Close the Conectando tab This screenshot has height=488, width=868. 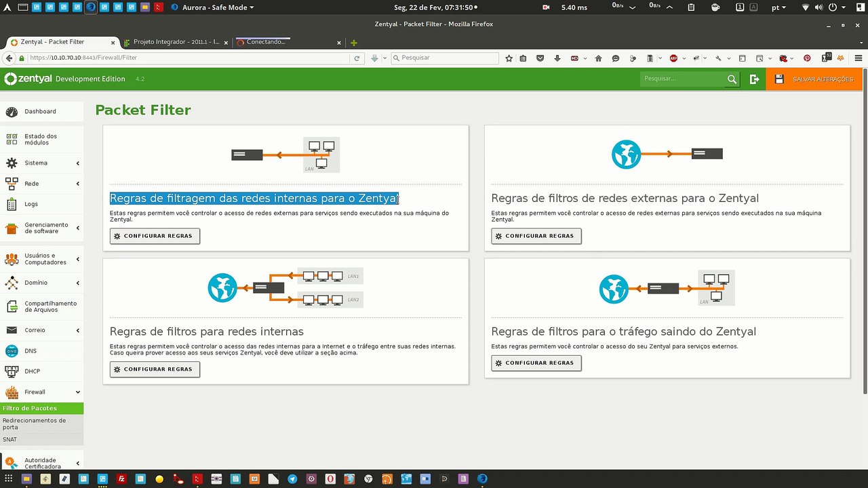pos(339,42)
